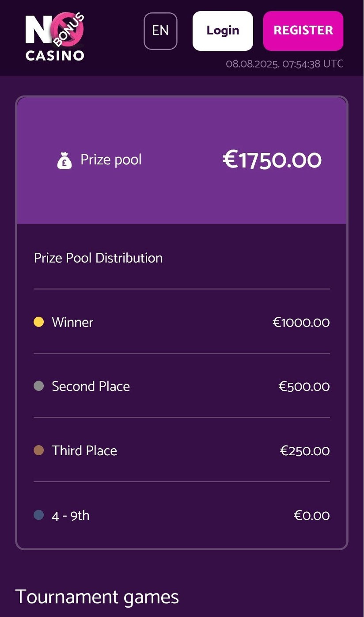This screenshot has width=364, height=617.
Task: Click the €1750.00 prize pool amount
Action: click(x=272, y=160)
